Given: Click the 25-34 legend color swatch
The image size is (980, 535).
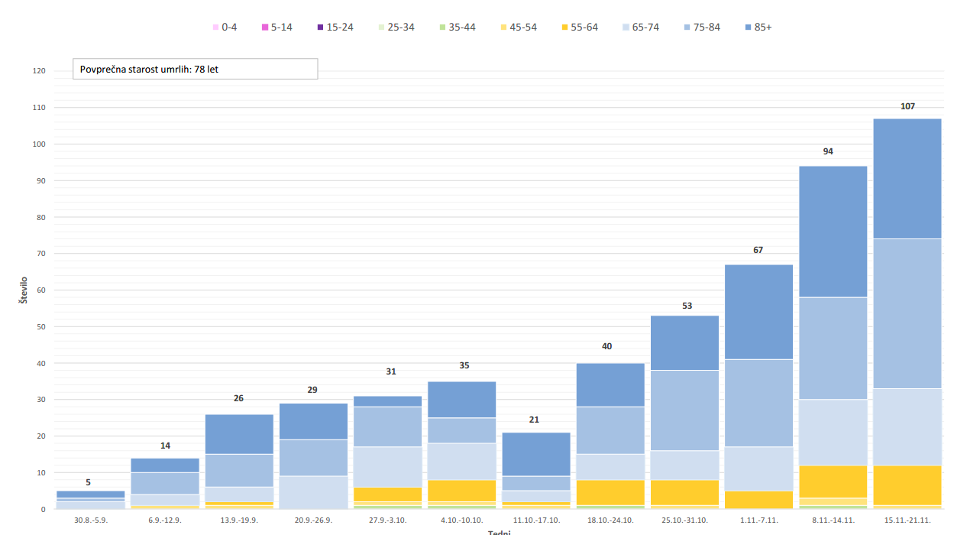Looking at the screenshot, I should (381, 28).
